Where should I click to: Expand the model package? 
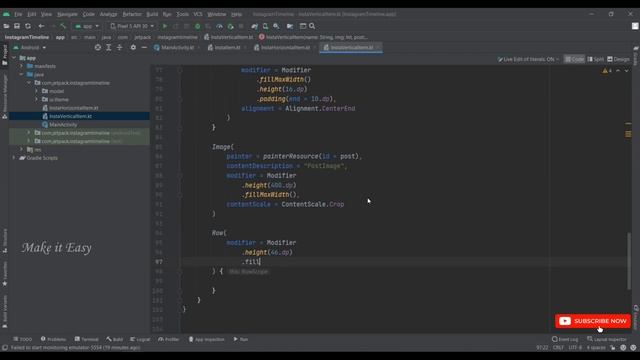[36, 91]
